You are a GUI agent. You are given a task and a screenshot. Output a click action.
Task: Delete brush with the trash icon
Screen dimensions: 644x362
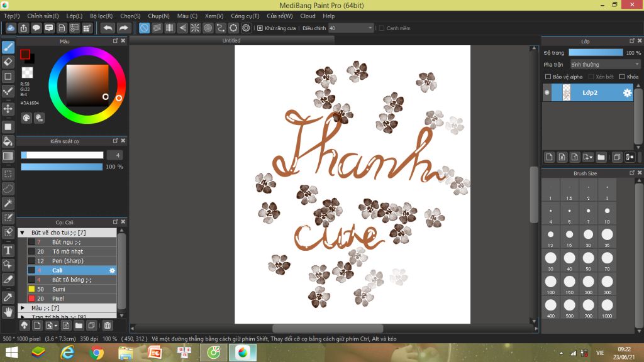(107, 326)
